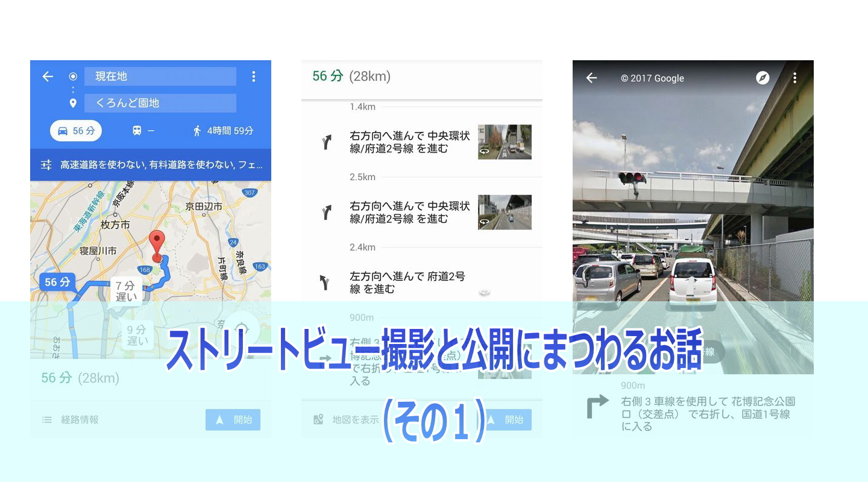Tap the くろんど園地 destination field
Viewport: 868px width, 494px height.
click(160, 103)
